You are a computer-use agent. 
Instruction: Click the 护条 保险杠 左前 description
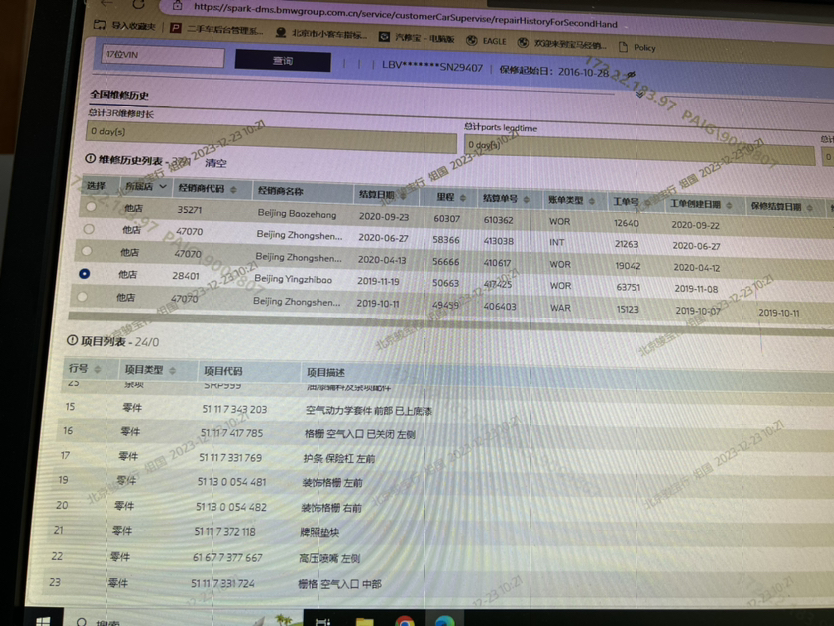click(x=339, y=458)
